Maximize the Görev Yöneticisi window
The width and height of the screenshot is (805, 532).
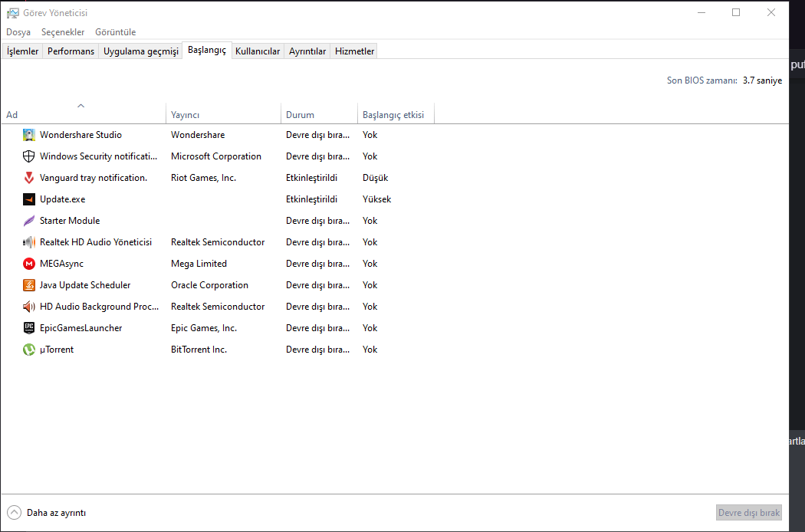(x=736, y=13)
